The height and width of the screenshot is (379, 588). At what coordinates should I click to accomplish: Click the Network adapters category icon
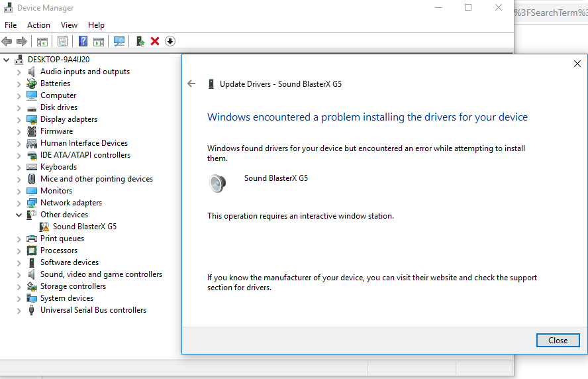[x=32, y=203]
